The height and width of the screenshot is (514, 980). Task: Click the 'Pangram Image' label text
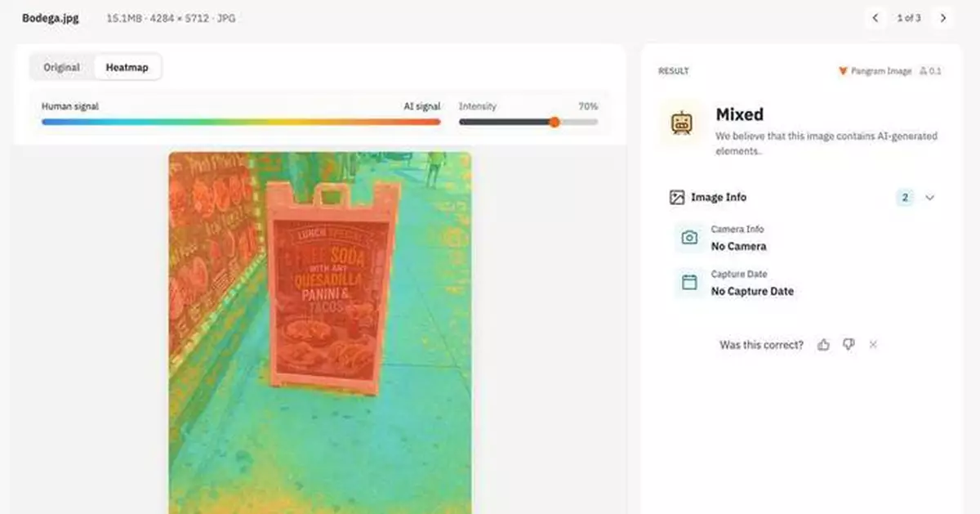point(881,71)
